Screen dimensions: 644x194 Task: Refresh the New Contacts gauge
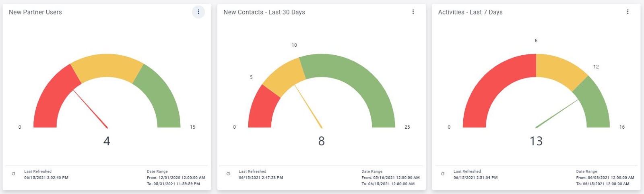click(x=228, y=174)
